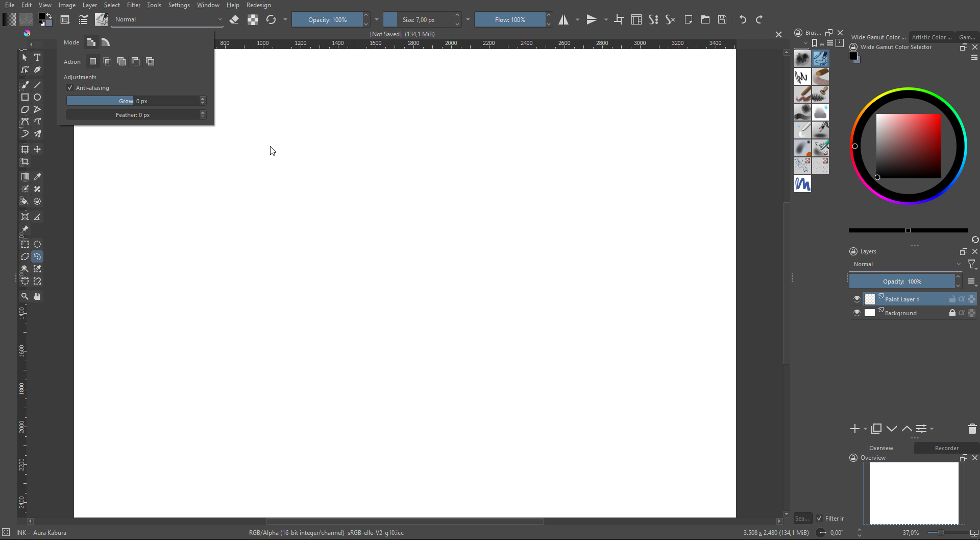This screenshot has height=540, width=980.
Task: Click the Undo arrow icon
Action: click(743, 19)
